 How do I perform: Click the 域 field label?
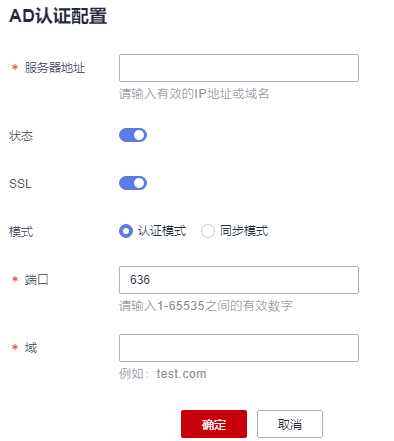31,348
